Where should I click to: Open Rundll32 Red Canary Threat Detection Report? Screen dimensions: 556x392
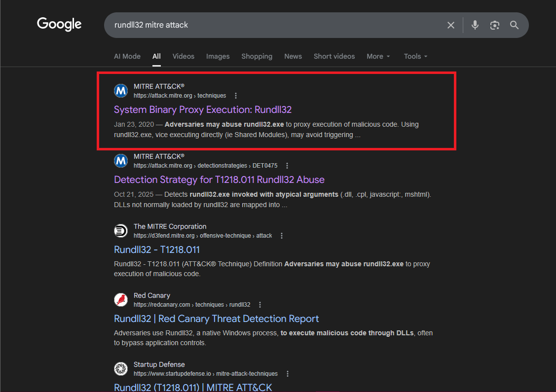(x=216, y=319)
